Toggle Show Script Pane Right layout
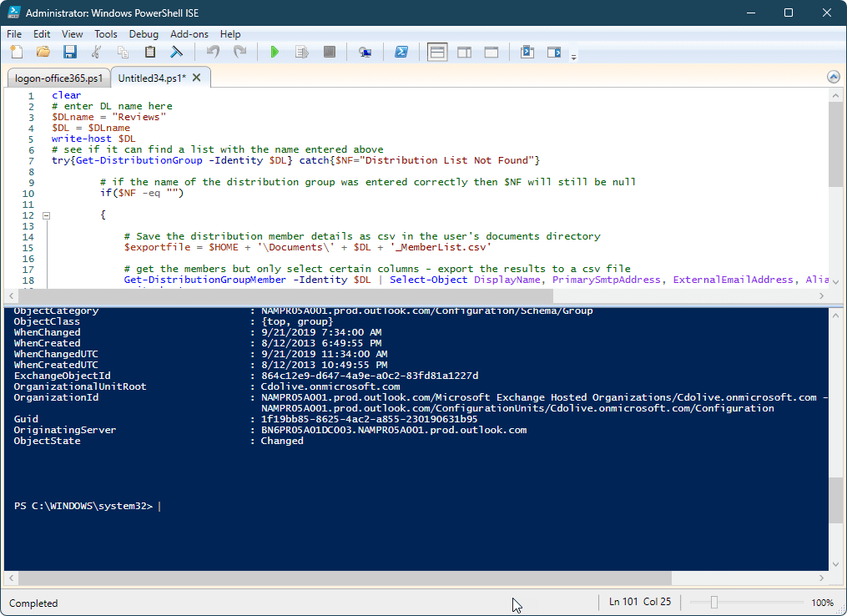 (464, 52)
